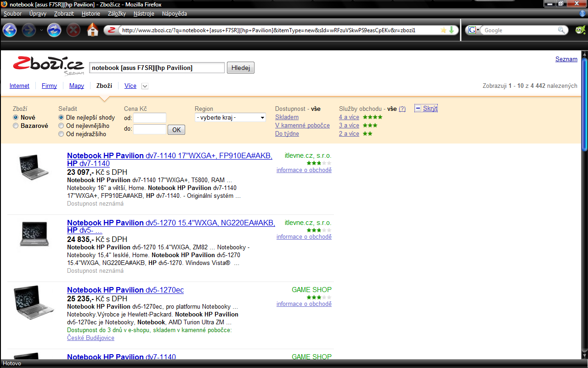Open 'informace o obchodě' for the 23 097 Kč offer
This screenshot has width=588, height=368.
304,170
